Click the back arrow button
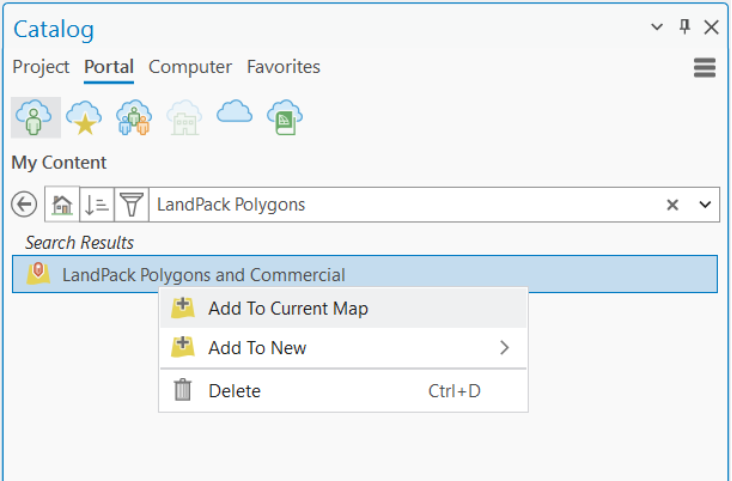Viewport: 732px width, 481px height. point(24,205)
